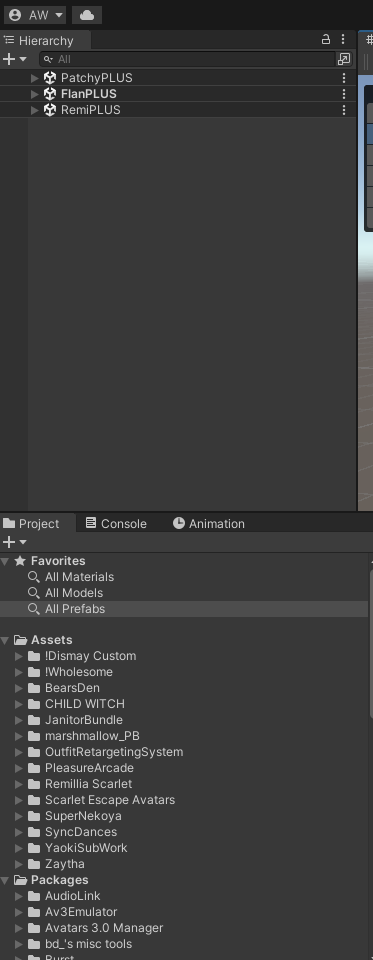Select the CHILD WITCH folder
The width and height of the screenshot is (373, 960).
85,703
